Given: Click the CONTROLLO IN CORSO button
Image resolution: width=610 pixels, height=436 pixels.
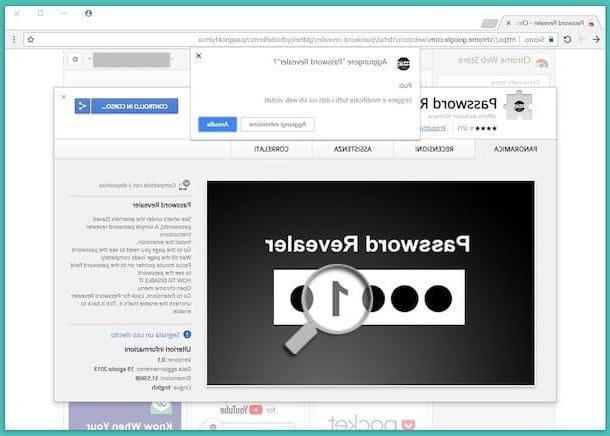Looking at the screenshot, I should 135,106.
